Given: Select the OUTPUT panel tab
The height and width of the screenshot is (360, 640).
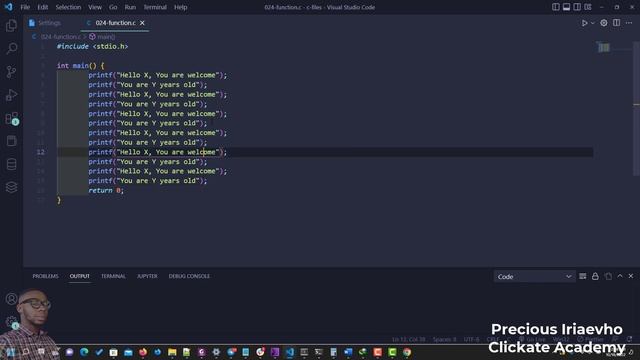Looking at the screenshot, I should tap(80, 276).
